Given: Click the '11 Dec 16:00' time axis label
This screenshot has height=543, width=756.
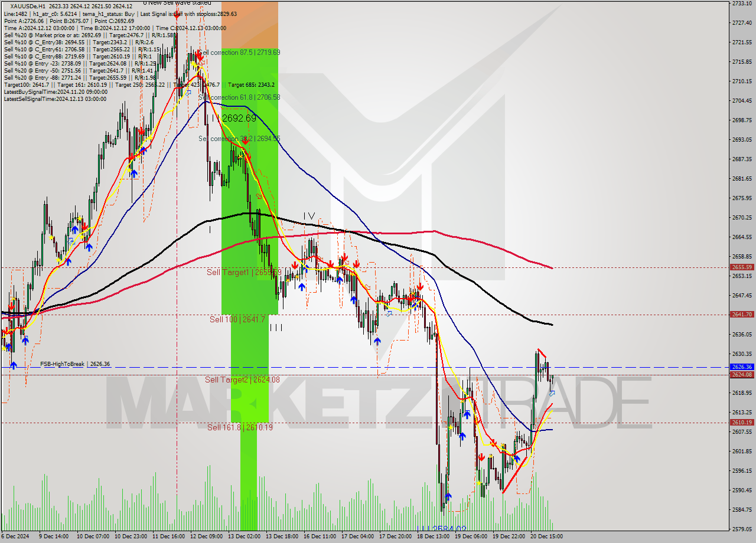Looking at the screenshot, I should (168, 537).
